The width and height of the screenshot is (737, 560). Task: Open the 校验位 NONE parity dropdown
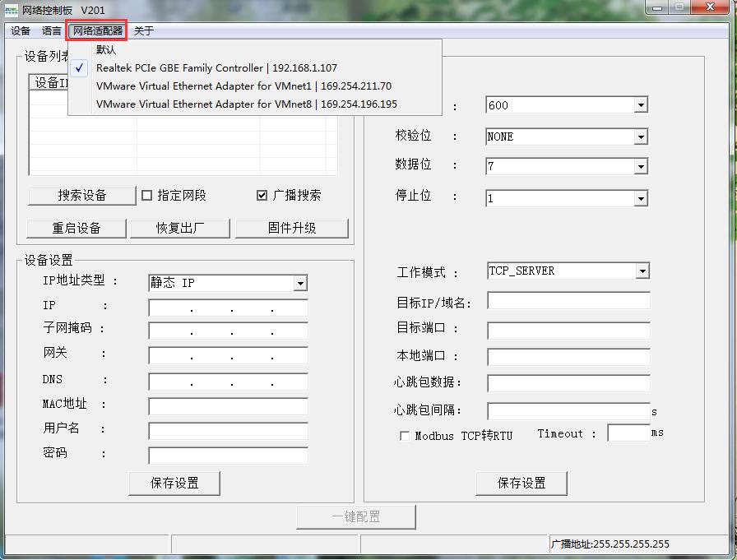(x=640, y=137)
